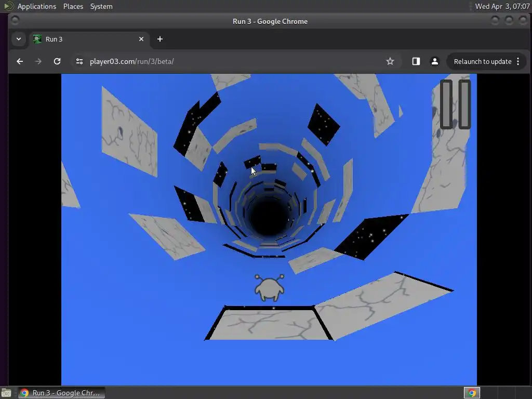
Task: Reload the Run 3 page
Action: tap(57, 61)
